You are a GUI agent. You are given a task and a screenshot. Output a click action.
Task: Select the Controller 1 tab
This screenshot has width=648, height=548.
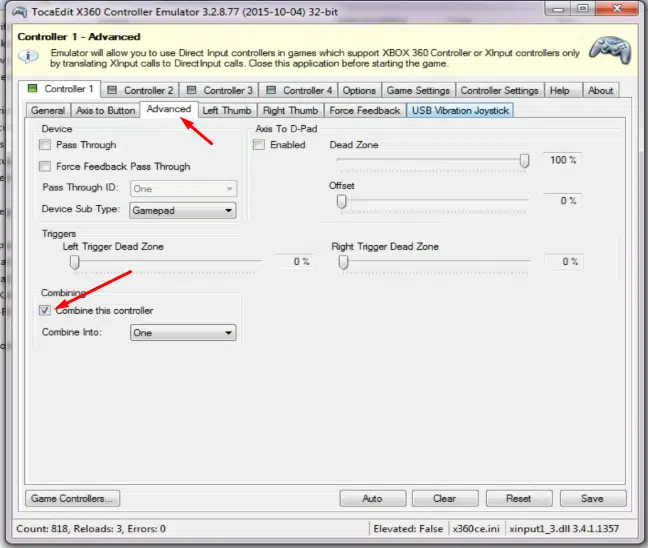60,88
